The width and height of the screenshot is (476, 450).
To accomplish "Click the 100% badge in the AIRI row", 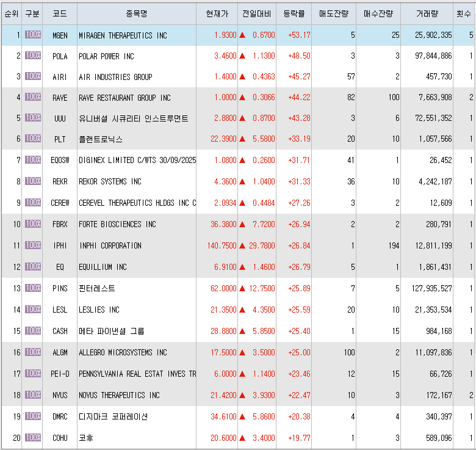I will point(33,76).
